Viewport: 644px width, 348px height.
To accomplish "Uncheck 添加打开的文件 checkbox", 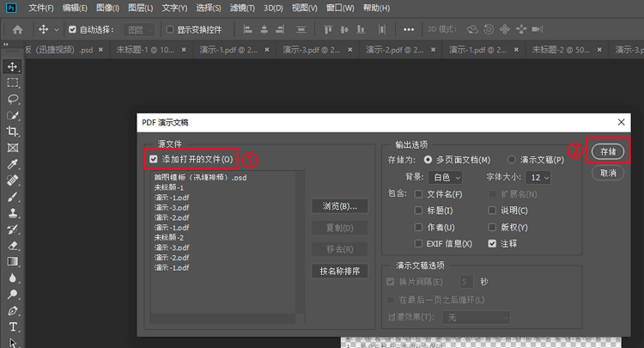I will pos(154,160).
